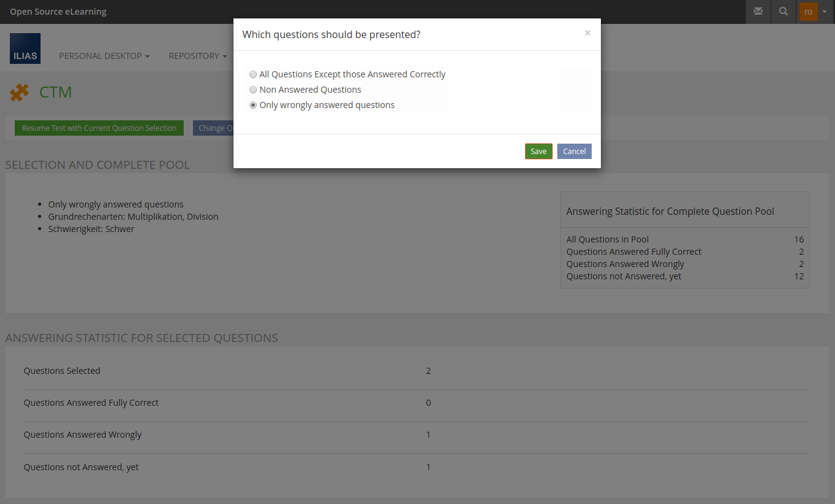The width and height of the screenshot is (835, 504).
Task: Open the Questions Answered Wrongly count link
Action: [428, 435]
